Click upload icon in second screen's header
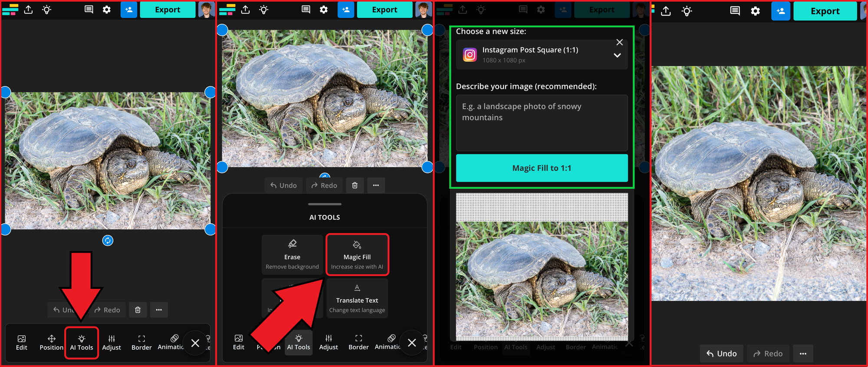Screen dimensions: 868x367 coord(246,10)
